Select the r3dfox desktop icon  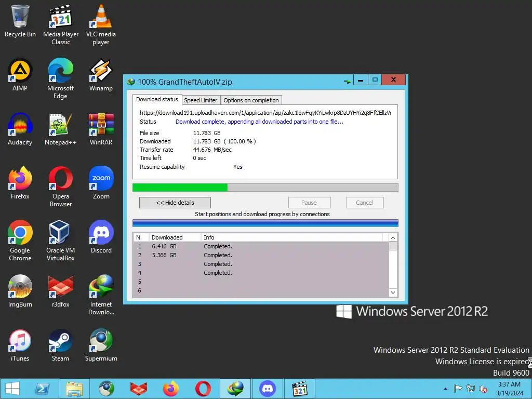point(61,291)
